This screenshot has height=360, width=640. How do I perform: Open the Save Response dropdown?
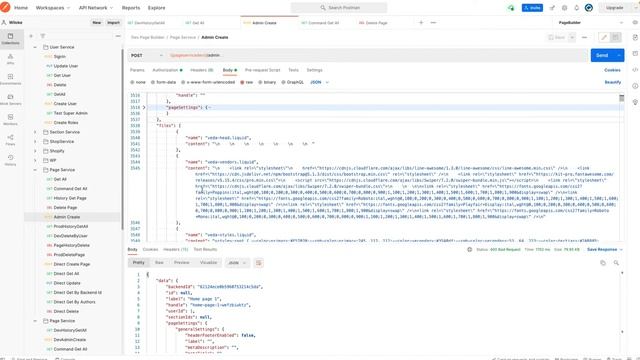605,249
